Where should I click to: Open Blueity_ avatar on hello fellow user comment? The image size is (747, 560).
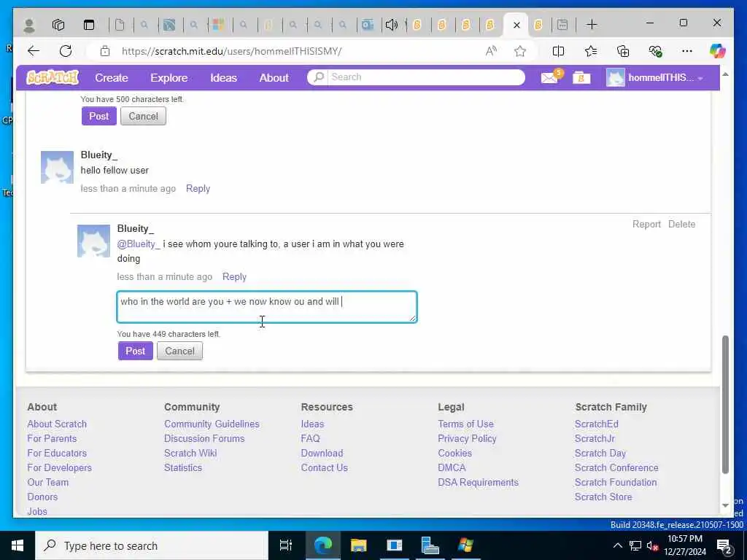pyautogui.click(x=57, y=167)
